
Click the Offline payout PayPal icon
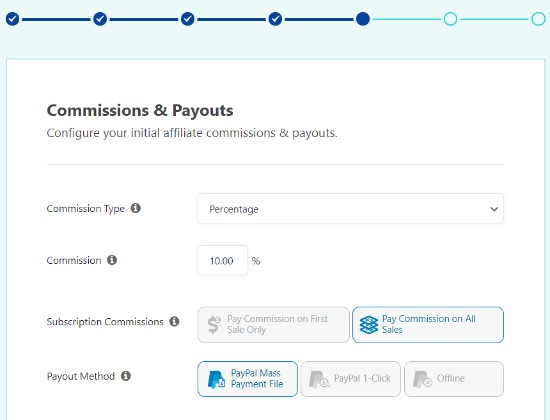422,379
